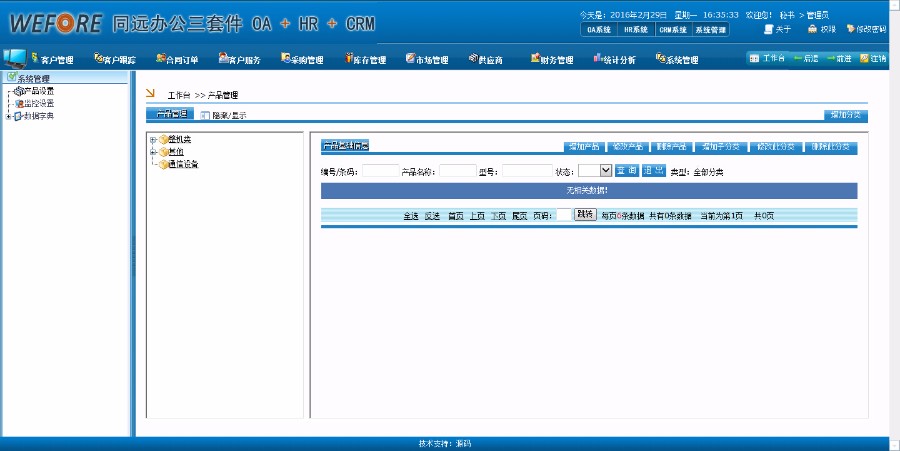Click the 财务管理 menu icon
This screenshot has width=900, height=451.
536,57
